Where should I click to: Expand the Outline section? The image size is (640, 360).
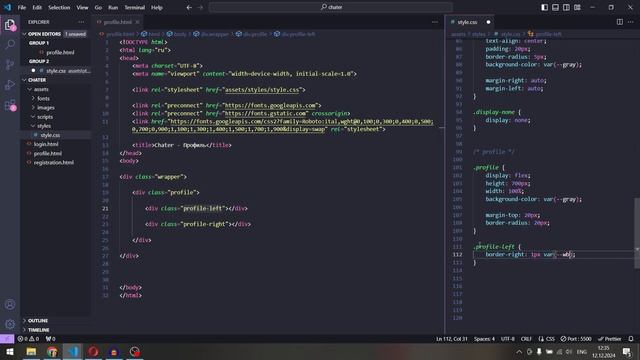click(x=38, y=321)
